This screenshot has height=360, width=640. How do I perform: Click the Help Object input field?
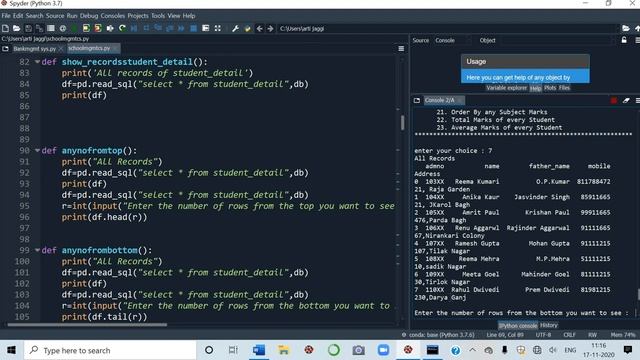557,40
